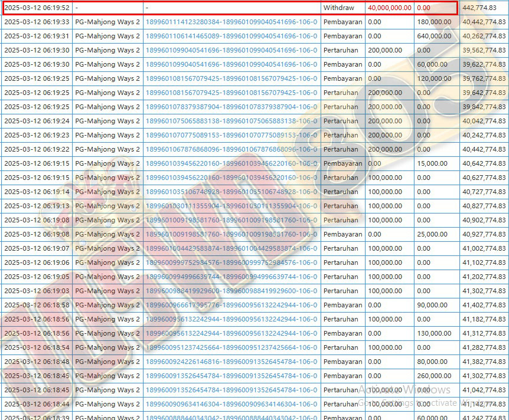This screenshot has height=420, width=509.
Task: Select the 2025-03-12 06:19:52 timestamp cell
Action: point(37,8)
